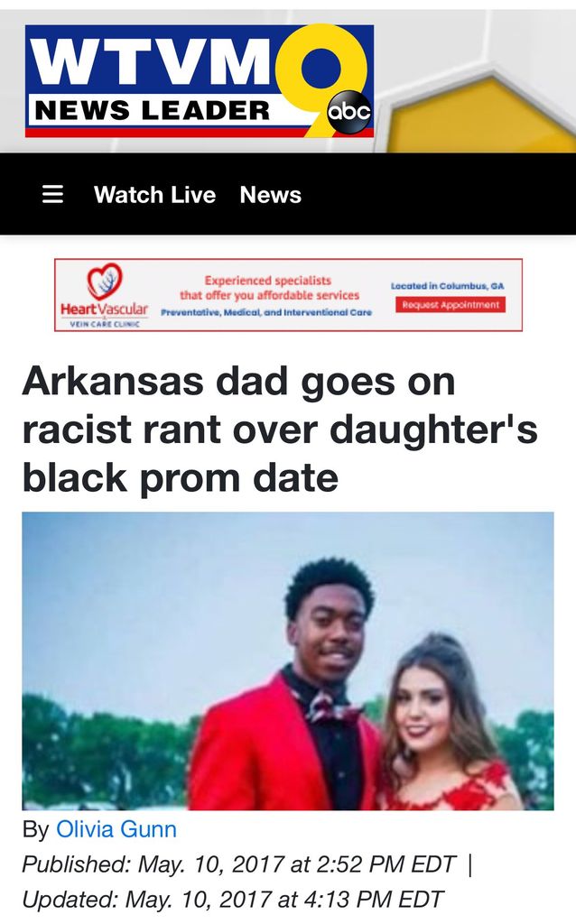Open the hamburger navigation menu
Viewport: 576px width, 924px height.
[52, 195]
